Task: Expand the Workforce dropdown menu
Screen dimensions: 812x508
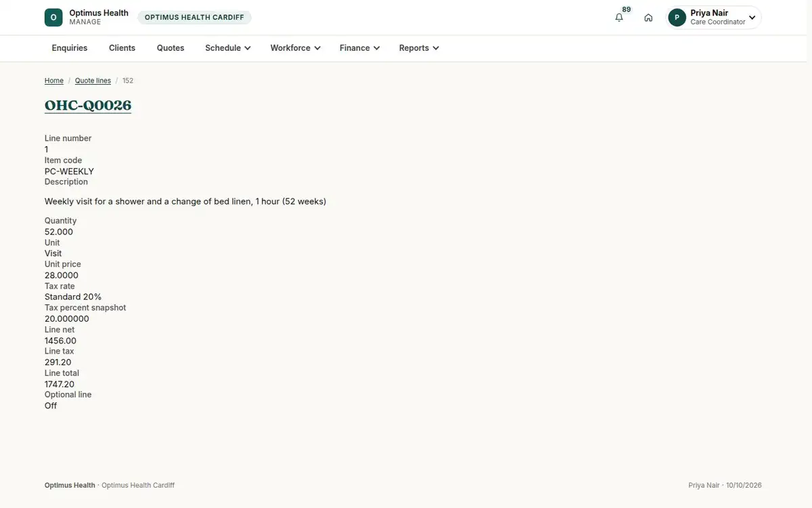Action: tap(296, 48)
